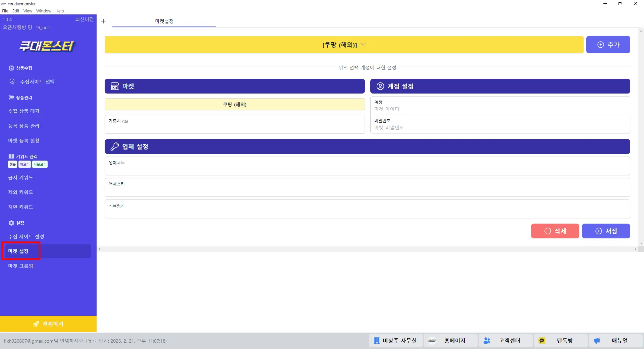This screenshot has height=349, width=644.
Task: Add a new tab with plus icon
Action: pyautogui.click(x=103, y=21)
